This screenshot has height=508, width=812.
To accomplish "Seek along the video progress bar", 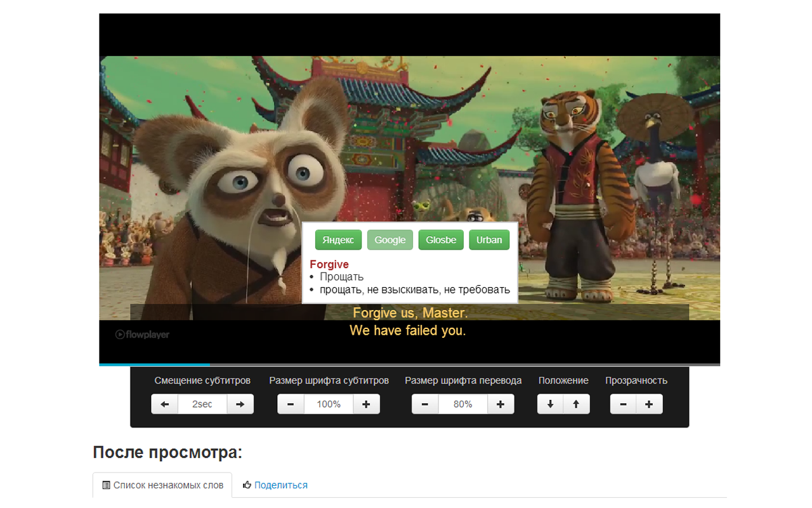I will (409, 364).
